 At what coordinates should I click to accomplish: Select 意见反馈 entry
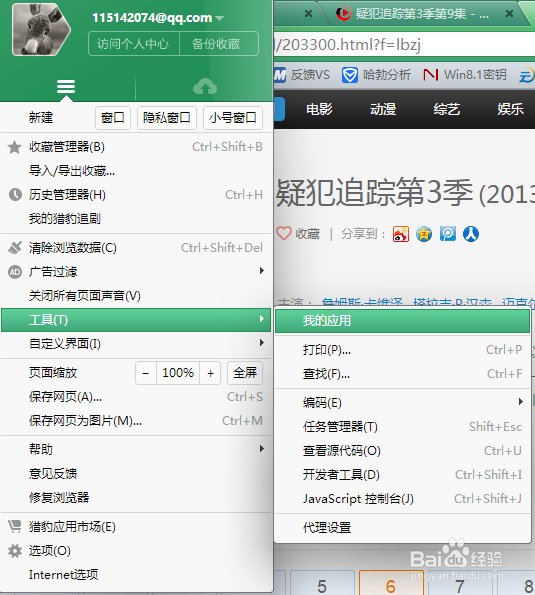(136, 474)
